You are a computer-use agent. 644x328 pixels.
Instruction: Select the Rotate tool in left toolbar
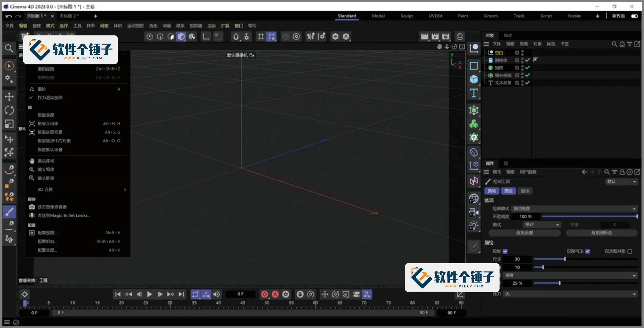click(9, 110)
